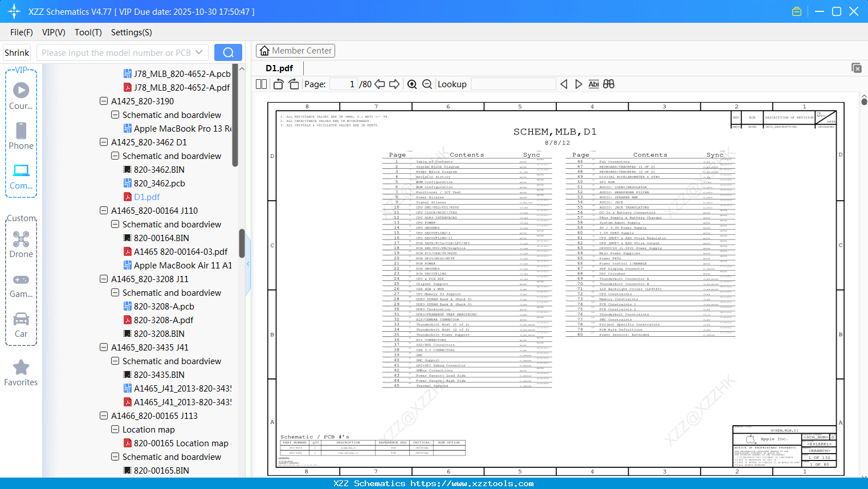868x489 pixels.
Task: Open J78_MLB_820-4652-A.pcb file
Action: coord(177,74)
